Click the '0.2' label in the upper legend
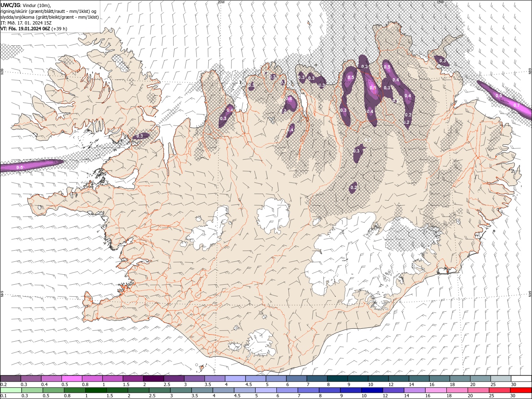532x399 pixels. click(x=3, y=384)
